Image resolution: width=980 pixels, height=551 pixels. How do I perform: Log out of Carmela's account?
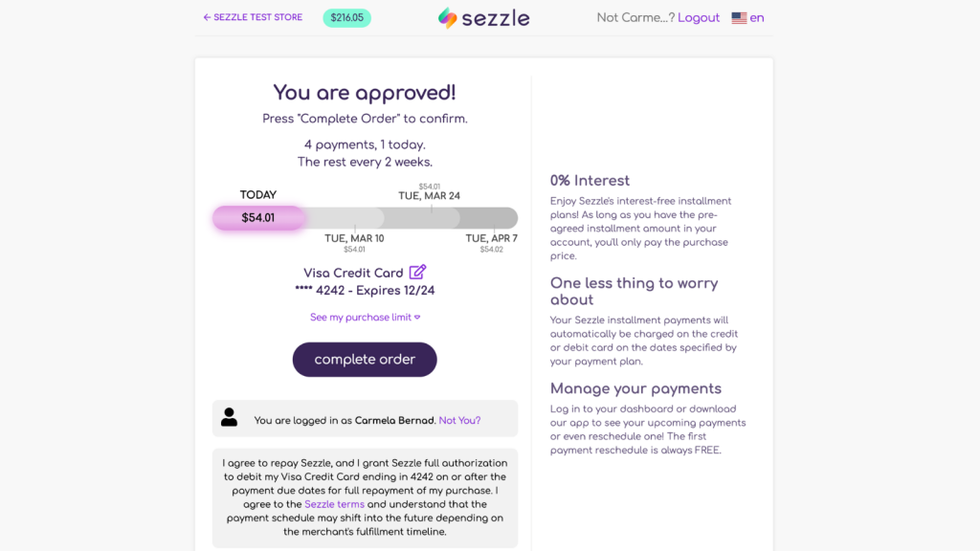coord(698,17)
